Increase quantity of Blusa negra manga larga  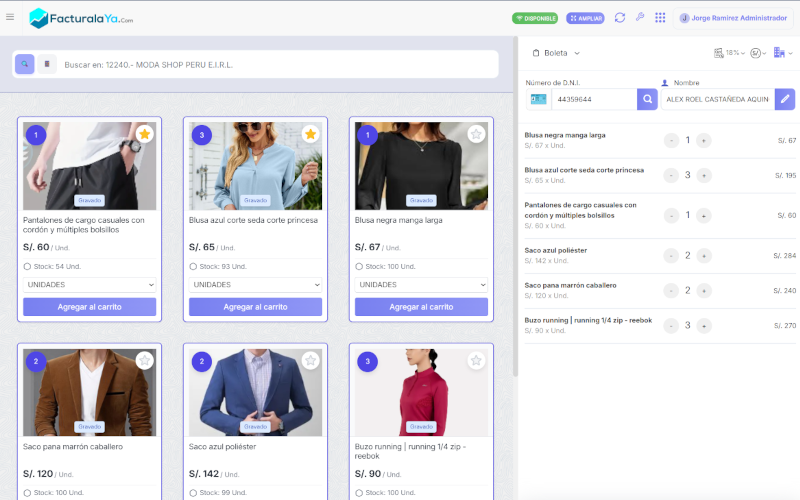tap(704, 140)
